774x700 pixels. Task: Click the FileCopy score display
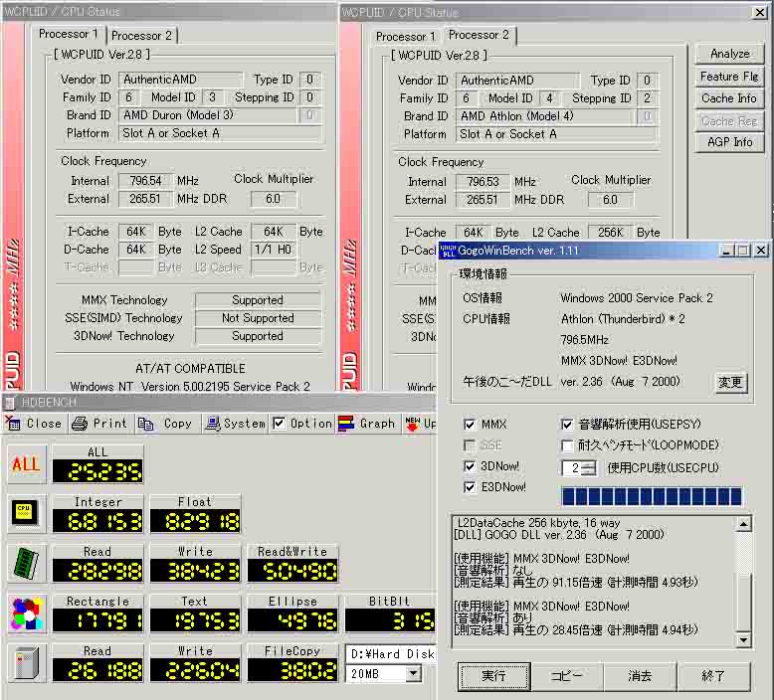tap(292, 670)
